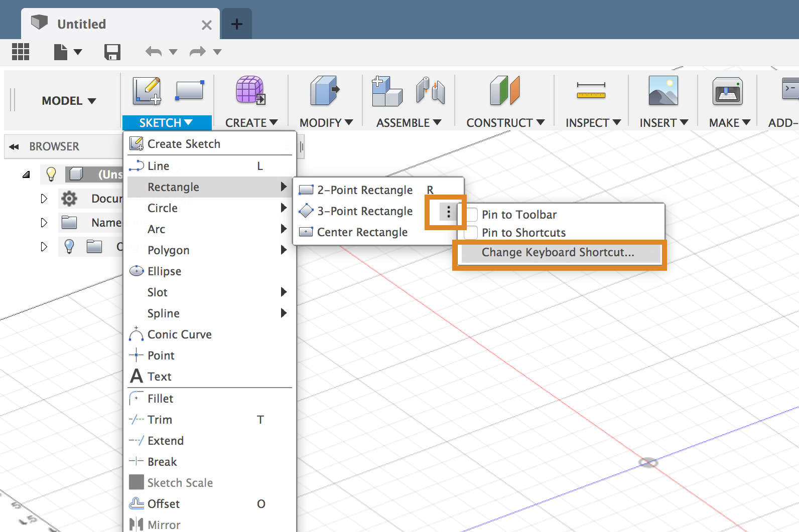Open the CREATE menu dropdown

click(x=251, y=123)
